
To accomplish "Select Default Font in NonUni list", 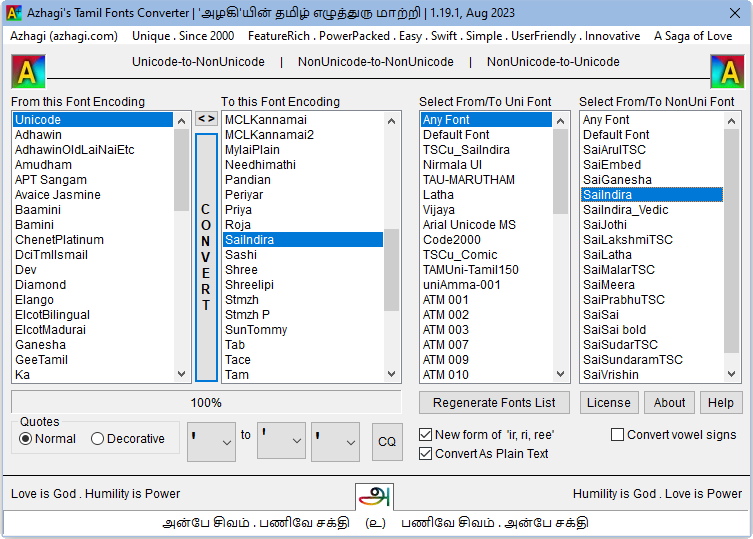I will click(652, 135).
